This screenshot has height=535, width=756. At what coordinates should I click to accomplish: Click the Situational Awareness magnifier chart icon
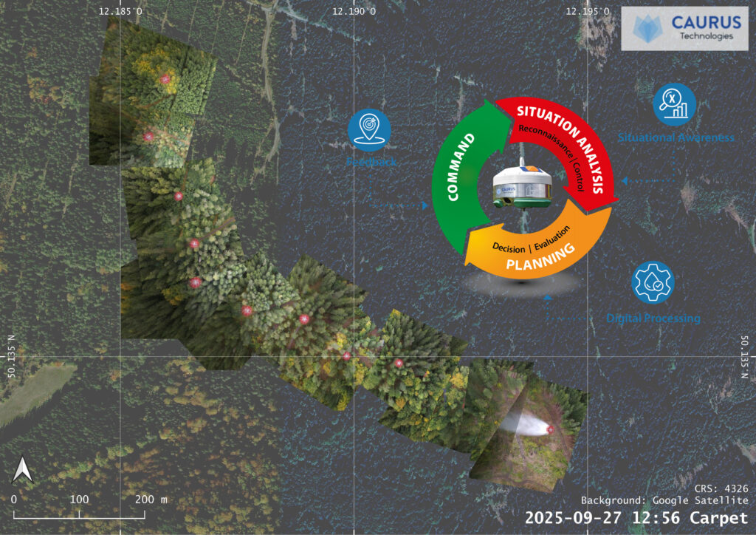click(x=675, y=104)
